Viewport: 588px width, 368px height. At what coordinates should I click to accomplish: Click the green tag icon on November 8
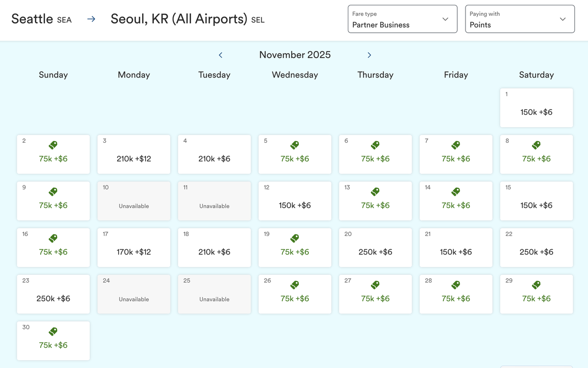(x=537, y=145)
